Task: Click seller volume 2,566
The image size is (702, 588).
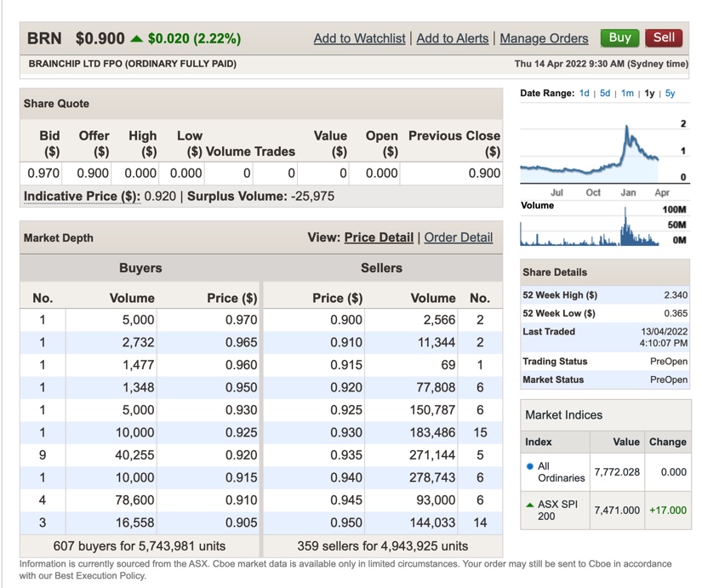Action: [x=439, y=320]
